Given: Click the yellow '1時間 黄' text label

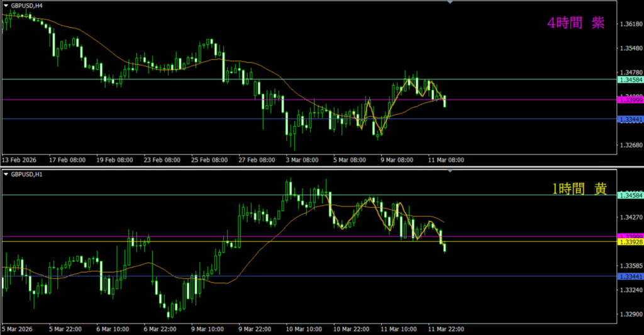Looking at the screenshot, I should 579,188.
